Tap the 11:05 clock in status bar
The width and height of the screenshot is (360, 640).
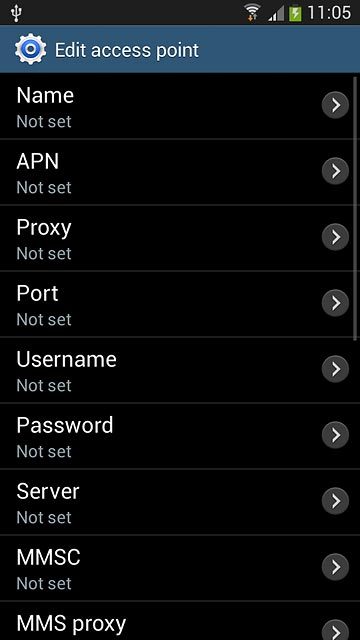click(329, 12)
